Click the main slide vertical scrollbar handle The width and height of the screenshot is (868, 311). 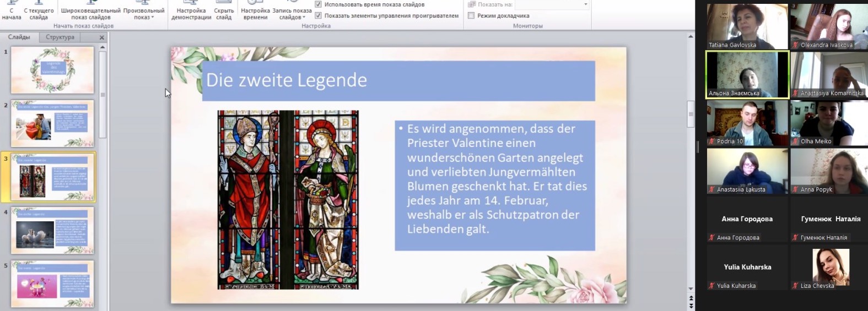pos(691,114)
